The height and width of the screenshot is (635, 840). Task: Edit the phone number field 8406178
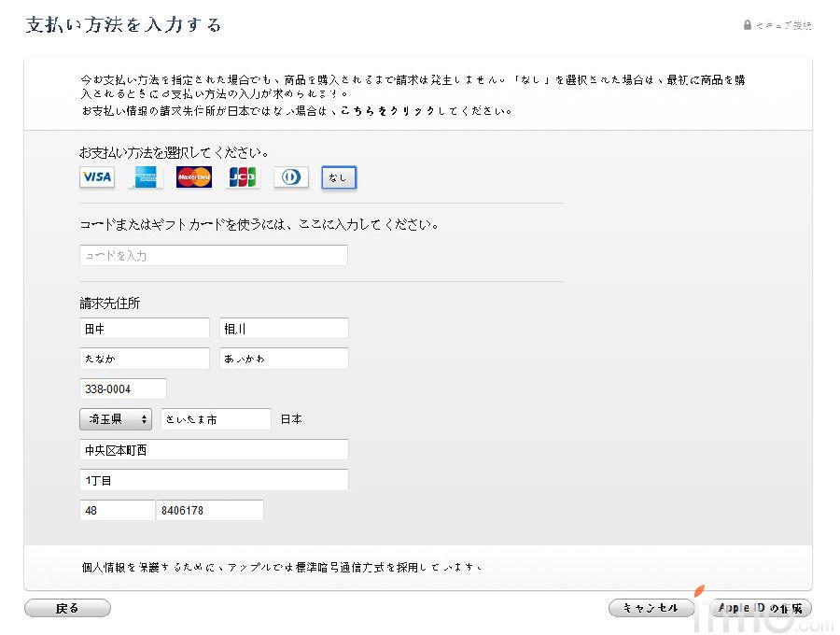[210, 510]
